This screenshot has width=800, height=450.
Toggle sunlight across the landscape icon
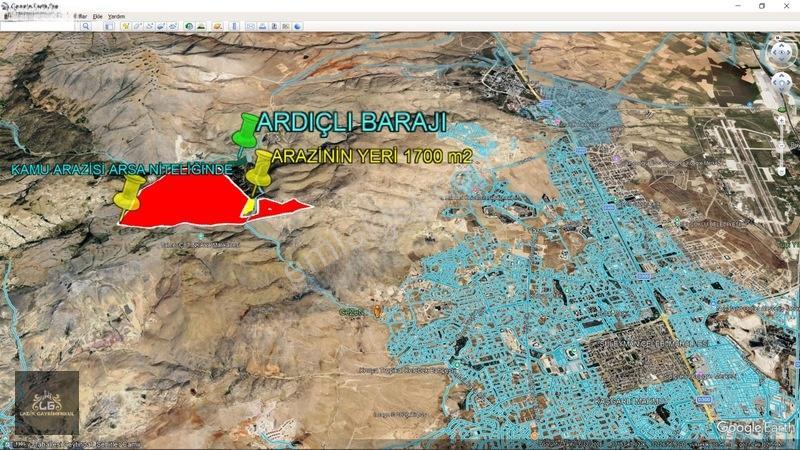coord(201,26)
